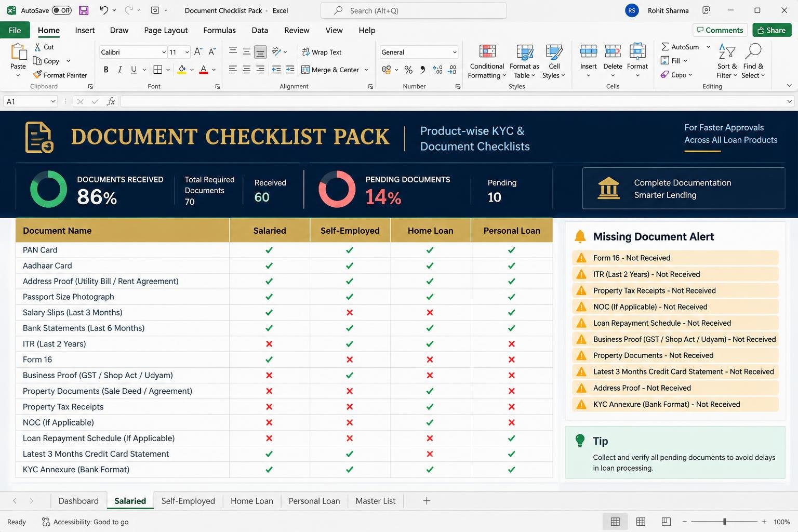The height and width of the screenshot is (532, 798).
Task: Expand the Name Box dropdown
Action: (x=53, y=101)
